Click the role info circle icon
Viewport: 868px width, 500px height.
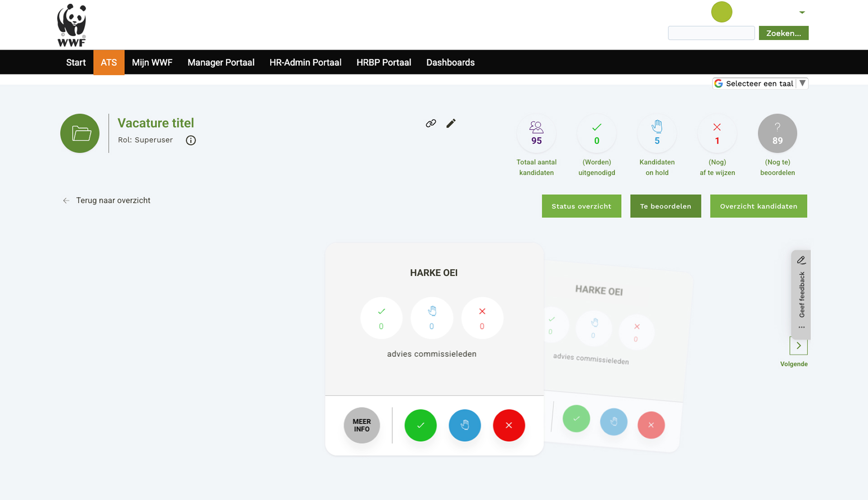(x=191, y=140)
